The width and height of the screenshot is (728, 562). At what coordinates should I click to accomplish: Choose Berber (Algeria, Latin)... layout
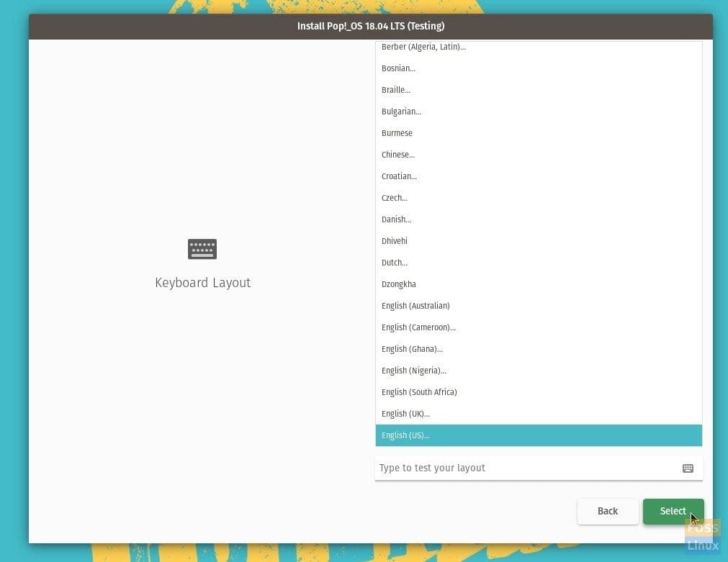(539, 47)
